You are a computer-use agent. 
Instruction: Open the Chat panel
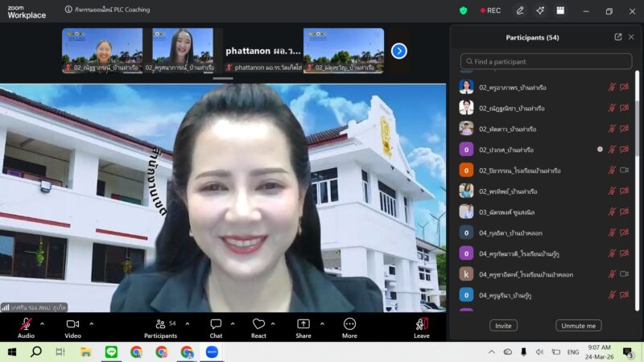[216, 327]
